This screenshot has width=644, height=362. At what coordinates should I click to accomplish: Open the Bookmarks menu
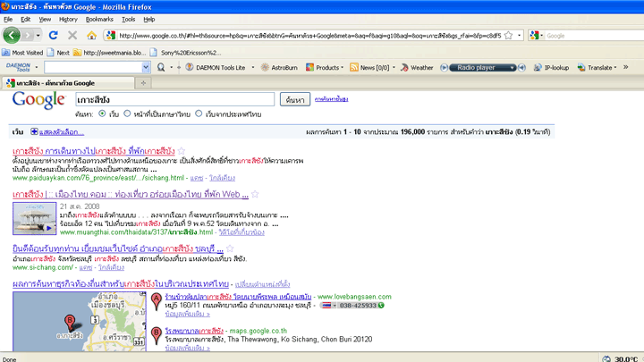(x=99, y=20)
